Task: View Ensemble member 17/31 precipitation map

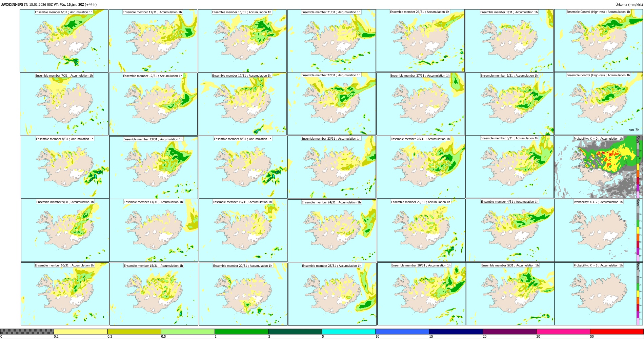Action: 242,104
